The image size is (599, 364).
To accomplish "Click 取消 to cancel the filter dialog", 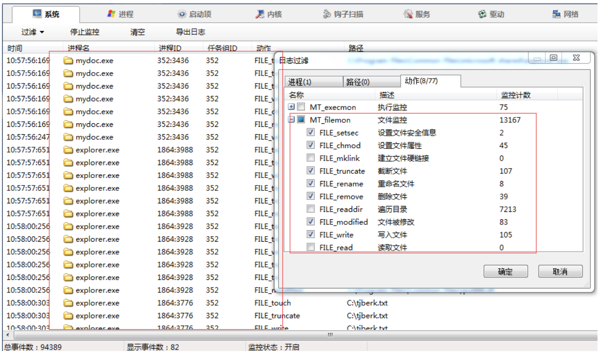I will (560, 272).
